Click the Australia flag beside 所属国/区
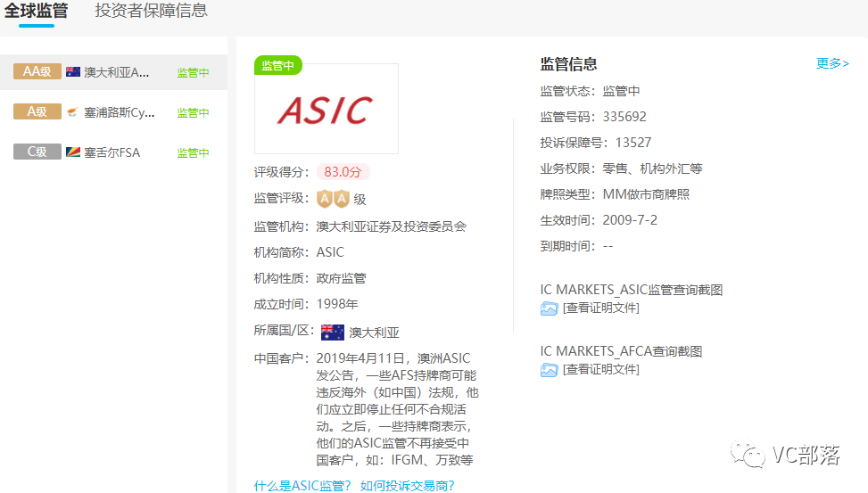This screenshot has width=868, height=493. pyautogui.click(x=332, y=332)
